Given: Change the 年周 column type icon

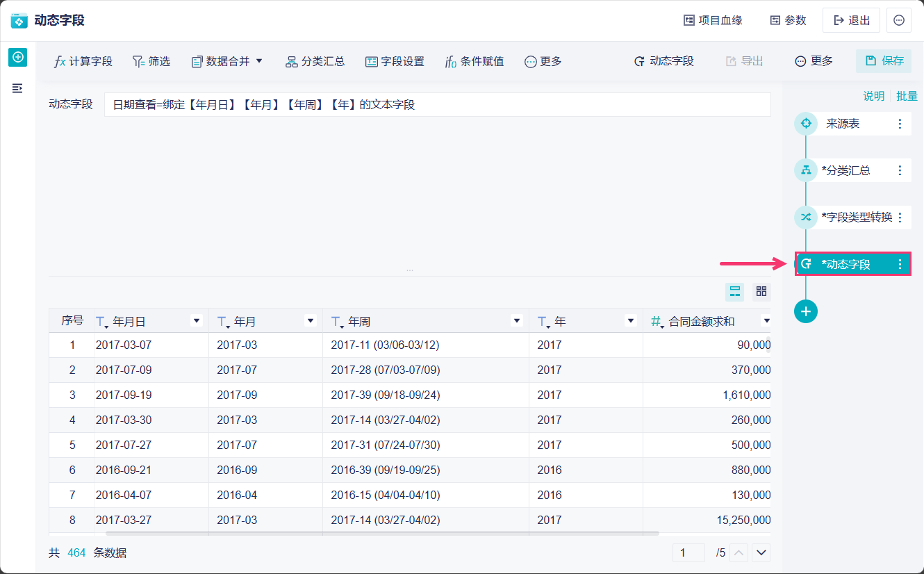Looking at the screenshot, I should 337,321.
